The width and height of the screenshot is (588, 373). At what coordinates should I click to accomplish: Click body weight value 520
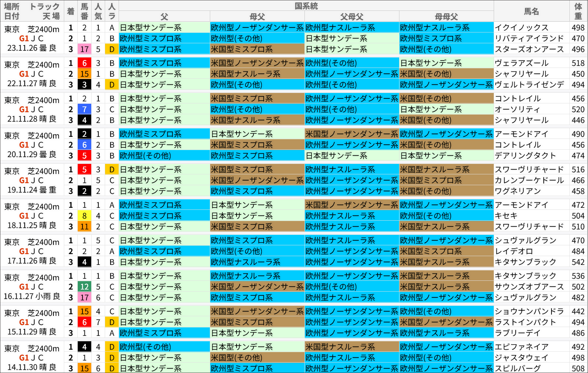click(578, 109)
